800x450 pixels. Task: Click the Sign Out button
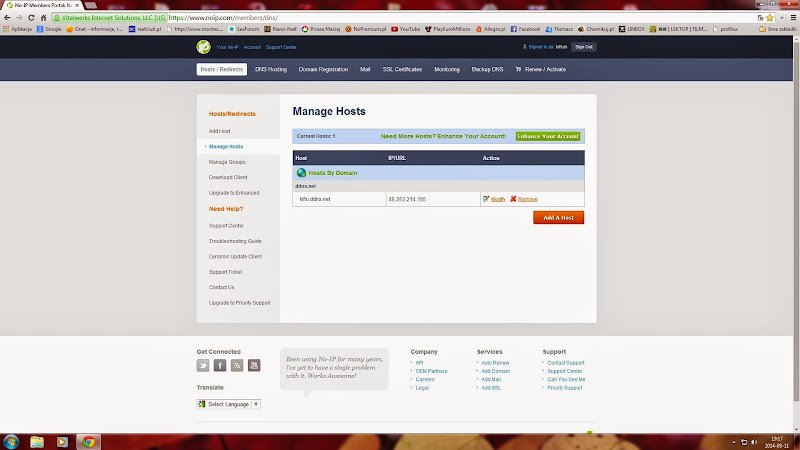click(584, 46)
